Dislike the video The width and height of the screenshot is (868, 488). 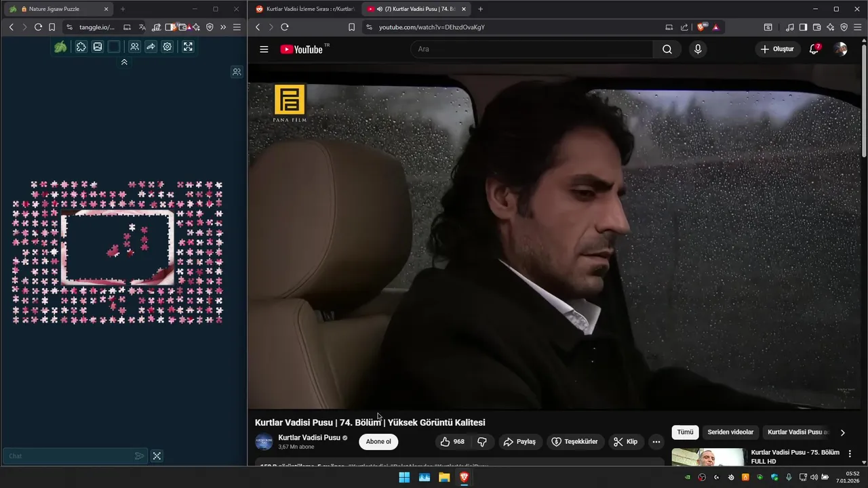[482, 442]
